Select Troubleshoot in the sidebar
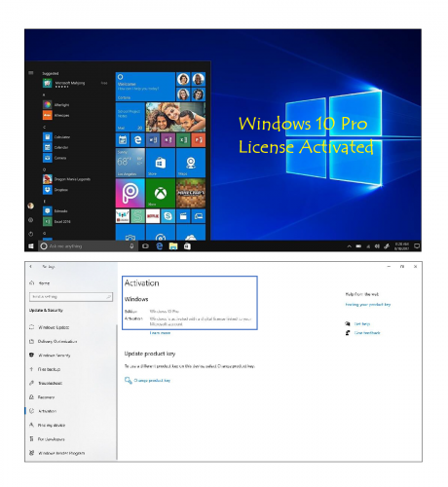Viewport: 448px width, 487px height. (x=46, y=383)
